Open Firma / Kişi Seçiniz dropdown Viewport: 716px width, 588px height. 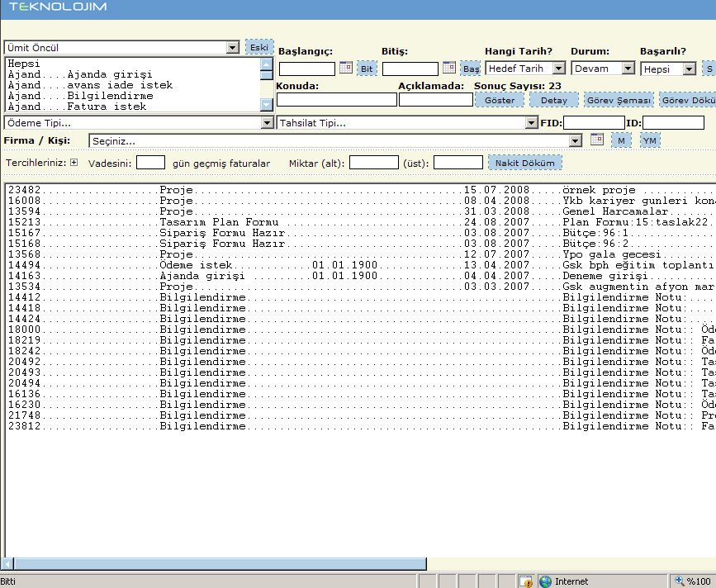point(335,141)
